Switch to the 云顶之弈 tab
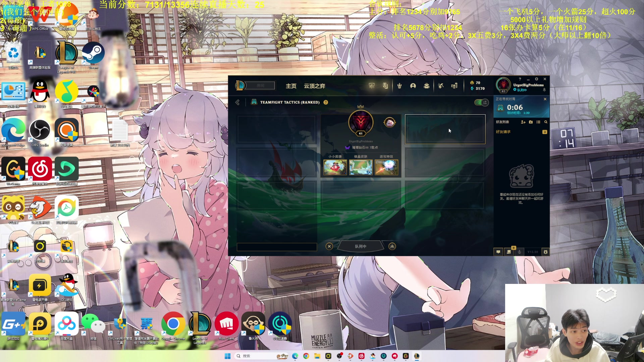The height and width of the screenshot is (362, 644). point(314,86)
